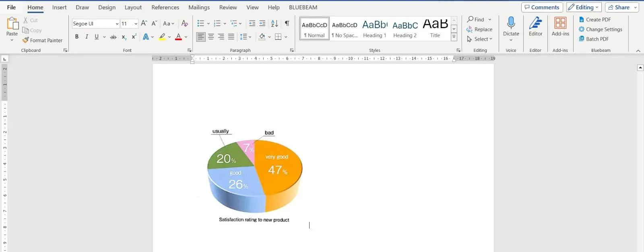Open the File menu
The height and width of the screenshot is (252, 644).
point(11,7)
